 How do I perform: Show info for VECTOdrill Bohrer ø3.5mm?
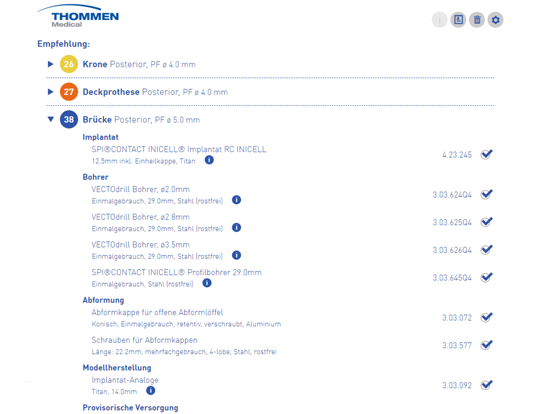tap(237, 255)
